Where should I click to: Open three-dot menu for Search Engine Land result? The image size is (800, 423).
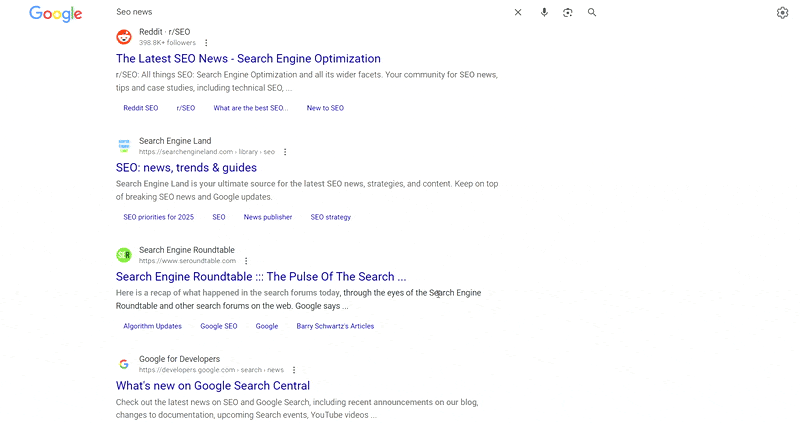[x=285, y=152]
